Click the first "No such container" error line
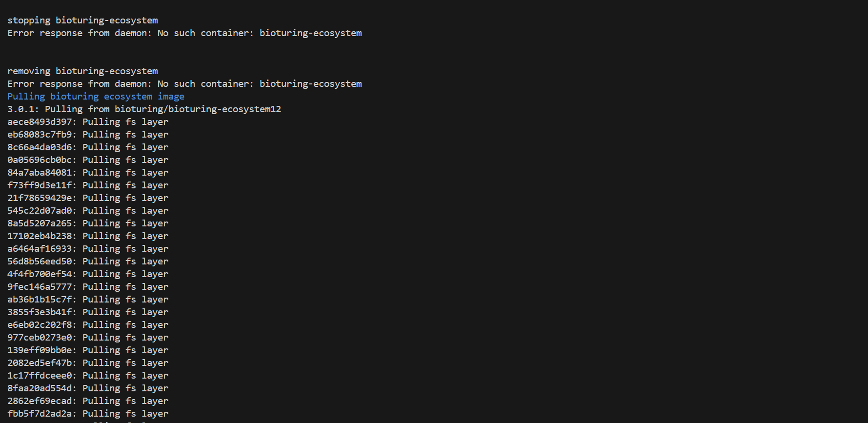The width and height of the screenshot is (868, 423). pyautogui.click(x=184, y=33)
